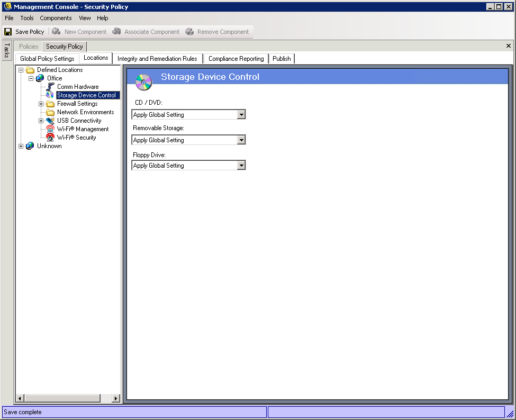The width and height of the screenshot is (516, 420).
Task: Switch to the Policies tab
Action: click(x=29, y=47)
